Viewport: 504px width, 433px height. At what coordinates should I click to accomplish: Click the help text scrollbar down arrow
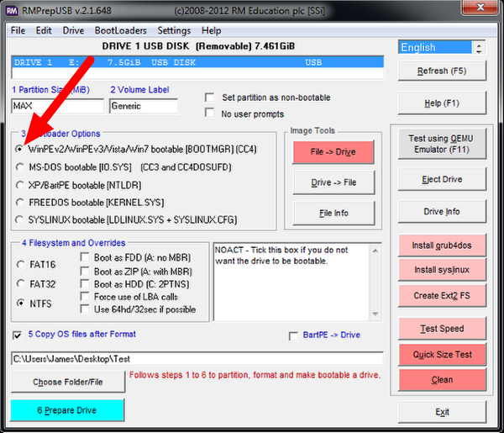pos(375,314)
